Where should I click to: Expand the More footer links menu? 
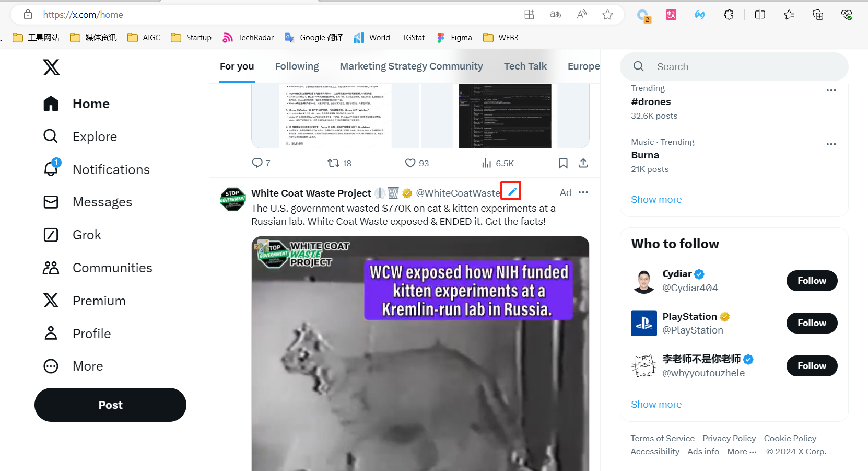point(742,452)
